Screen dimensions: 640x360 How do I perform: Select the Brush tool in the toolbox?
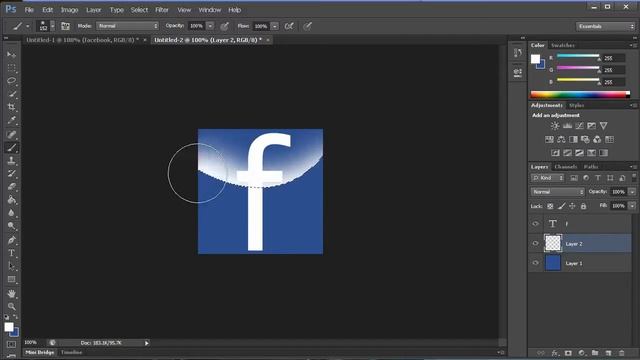tap(11, 147)
